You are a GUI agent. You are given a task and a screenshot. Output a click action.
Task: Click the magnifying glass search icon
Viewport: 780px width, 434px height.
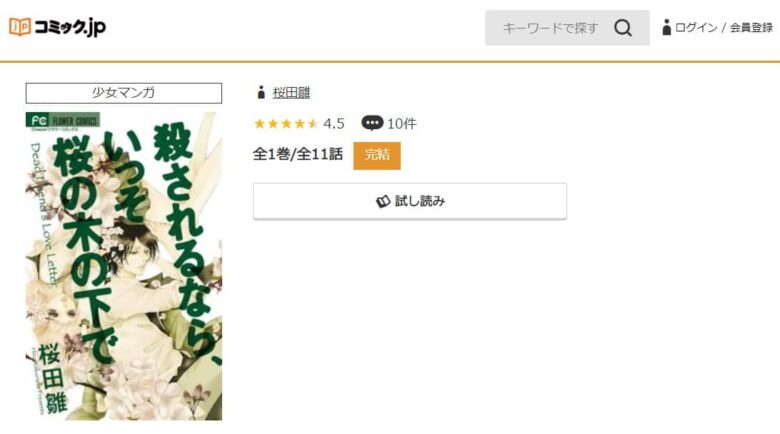tap(623, 28)
